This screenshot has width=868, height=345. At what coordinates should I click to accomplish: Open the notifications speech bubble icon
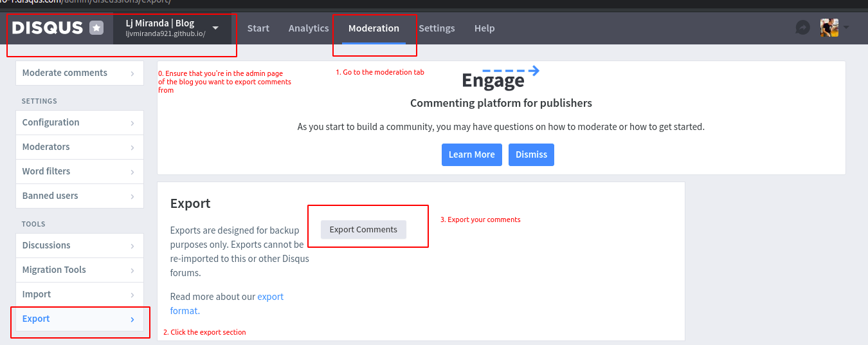[x=802, y=28]
